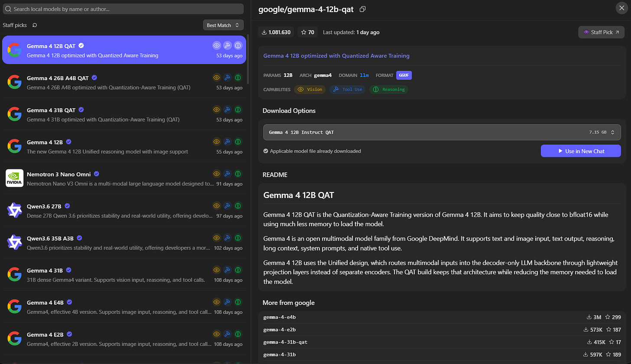Click the tool-use icon on selected Gemma 4 12B QAT
The image size is (631, 364).
[x=227, y=45]
